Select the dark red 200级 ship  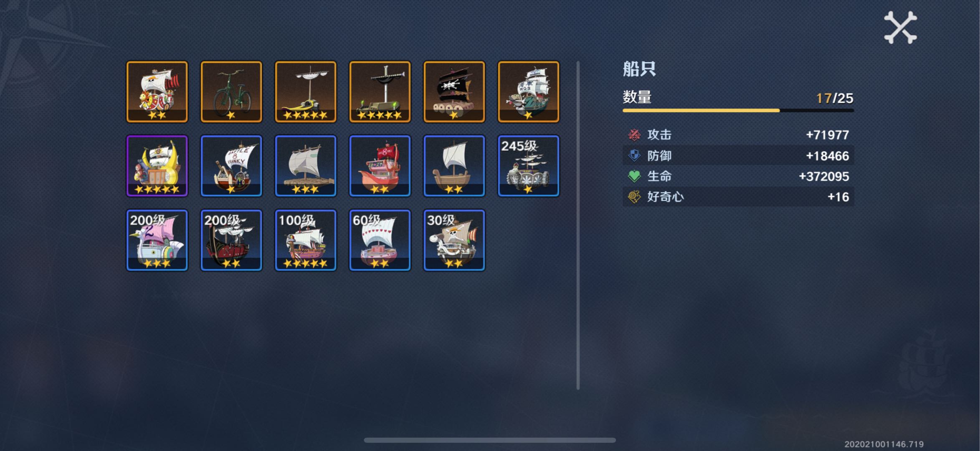point(231,240)
